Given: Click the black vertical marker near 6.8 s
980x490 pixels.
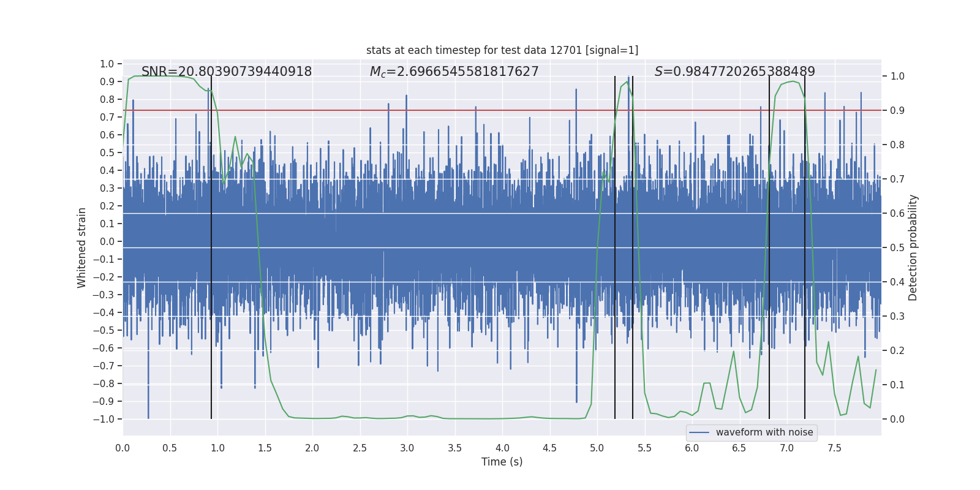Looking at the screenshot, I should [x=769, y=247].
